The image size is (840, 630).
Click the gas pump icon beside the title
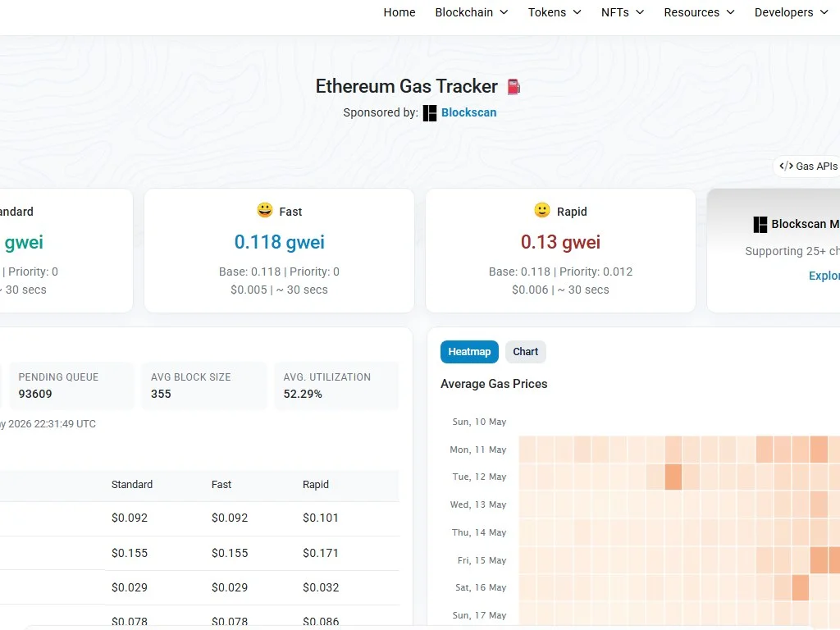pos(514,87)
